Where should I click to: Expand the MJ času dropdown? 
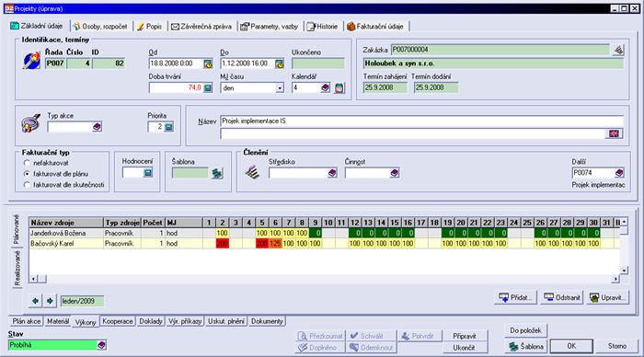tap(280, 88)
